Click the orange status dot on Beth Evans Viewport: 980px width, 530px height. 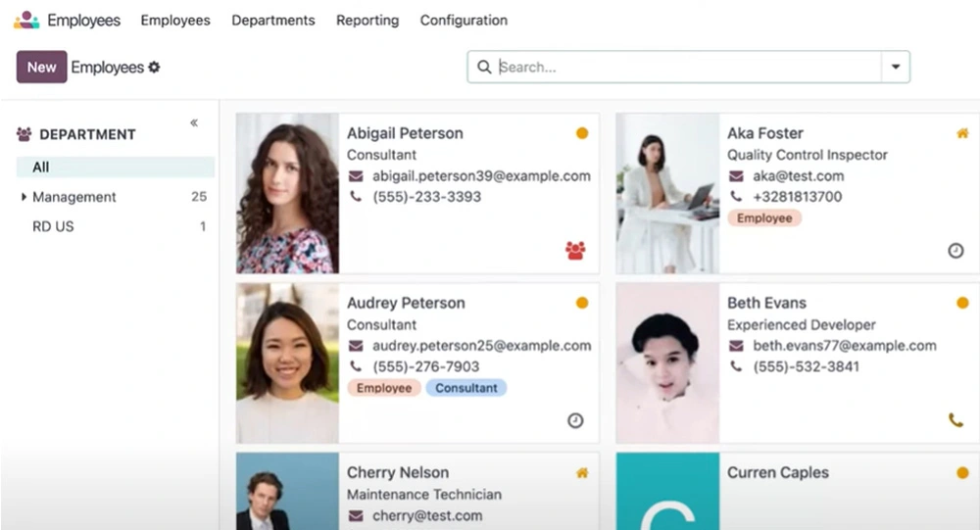tap(961, 303)
